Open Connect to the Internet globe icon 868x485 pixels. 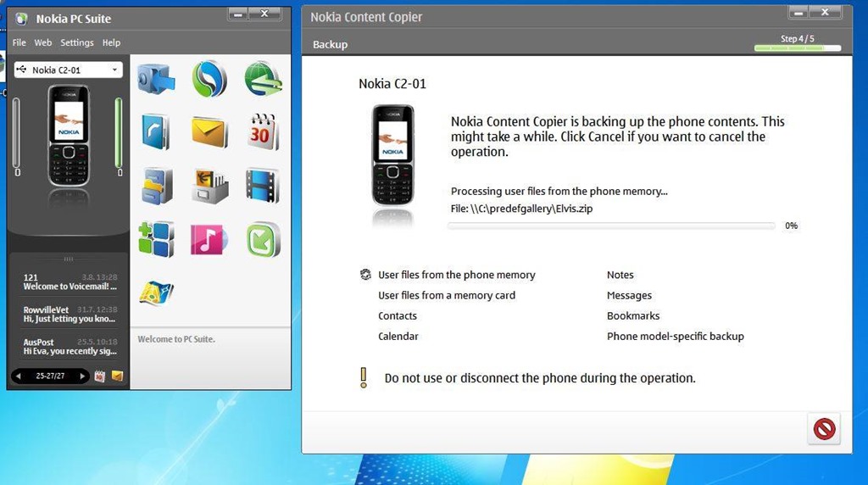(x=263, y=80)
